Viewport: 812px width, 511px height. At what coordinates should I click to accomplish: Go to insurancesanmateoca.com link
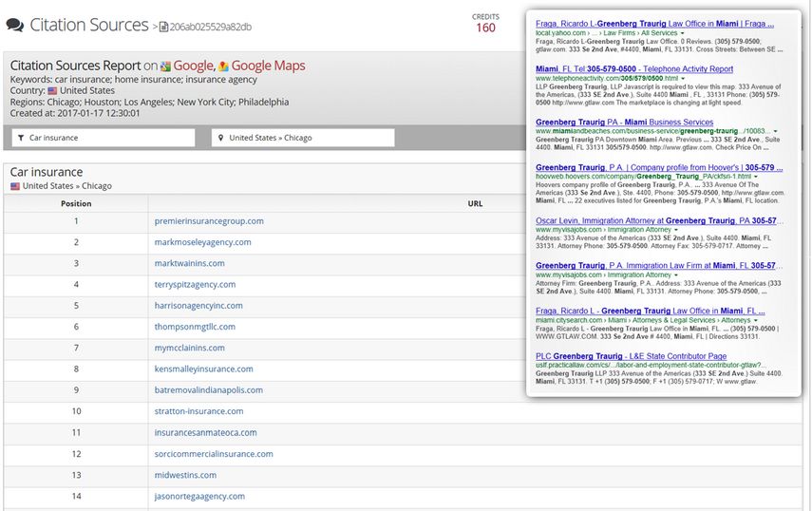tap(205, 433)
